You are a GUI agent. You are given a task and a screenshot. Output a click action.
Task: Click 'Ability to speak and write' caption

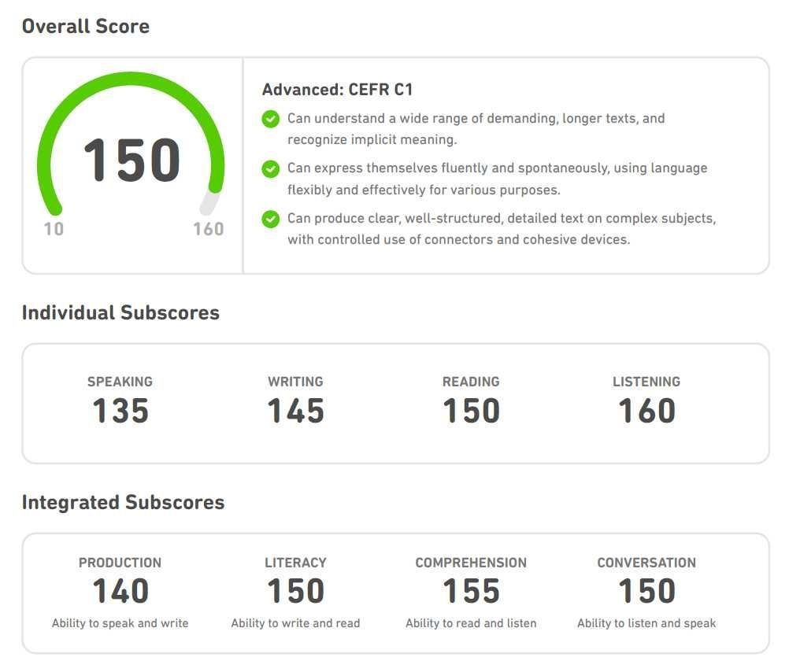(x=120, y=623)
